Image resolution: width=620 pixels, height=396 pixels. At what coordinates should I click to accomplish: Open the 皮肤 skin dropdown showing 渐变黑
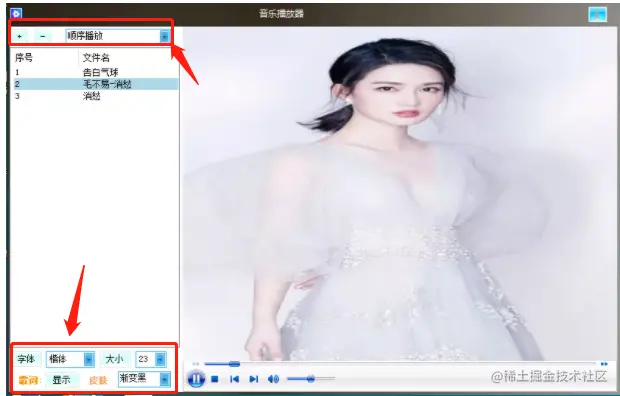[x=144, y=379]
